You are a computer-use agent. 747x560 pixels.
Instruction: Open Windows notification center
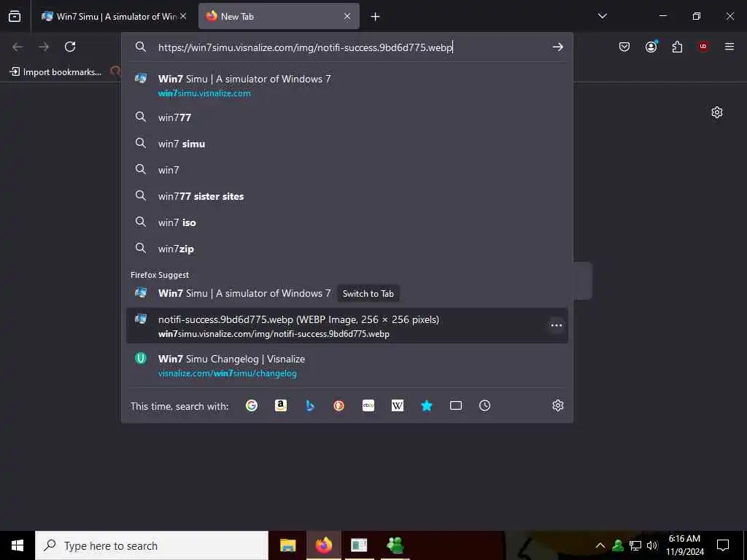pos(723,545)
